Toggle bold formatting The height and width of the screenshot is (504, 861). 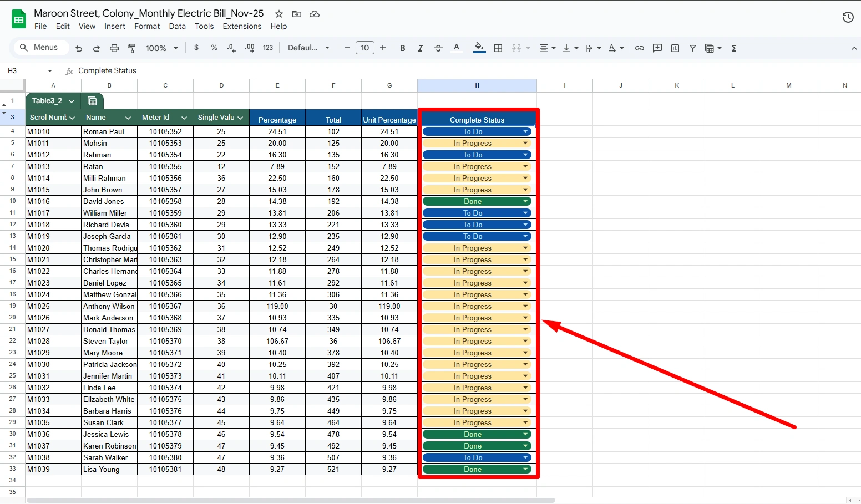coord(403,48)
